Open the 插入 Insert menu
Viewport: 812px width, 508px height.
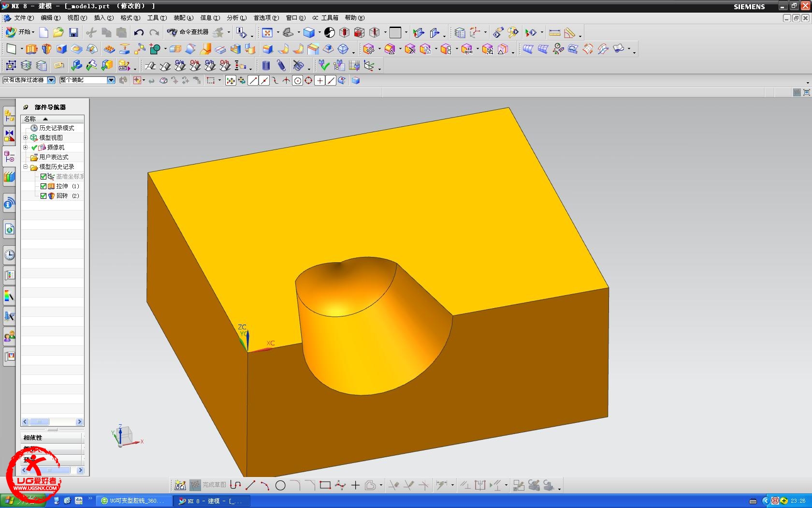[103, 18]
